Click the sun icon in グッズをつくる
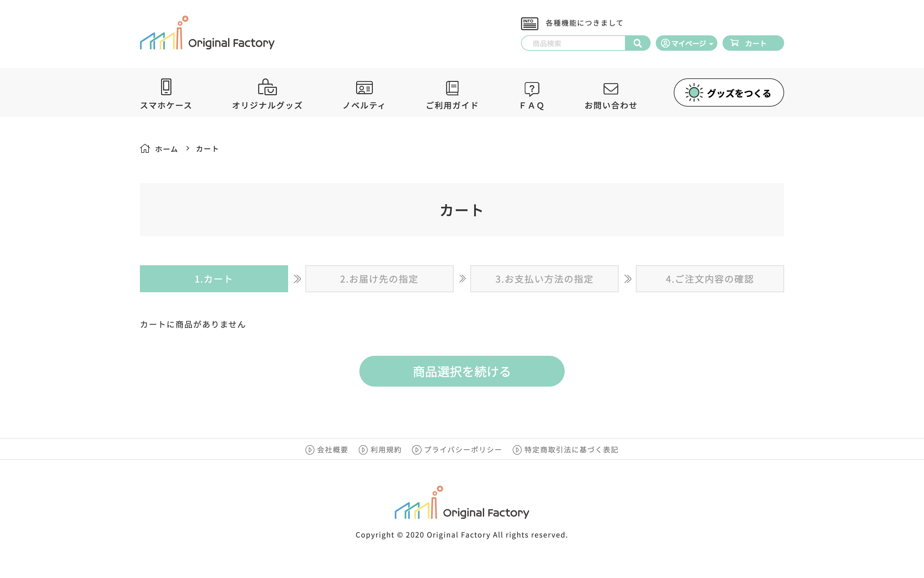 pyautogui.click(x=694, y=92)
